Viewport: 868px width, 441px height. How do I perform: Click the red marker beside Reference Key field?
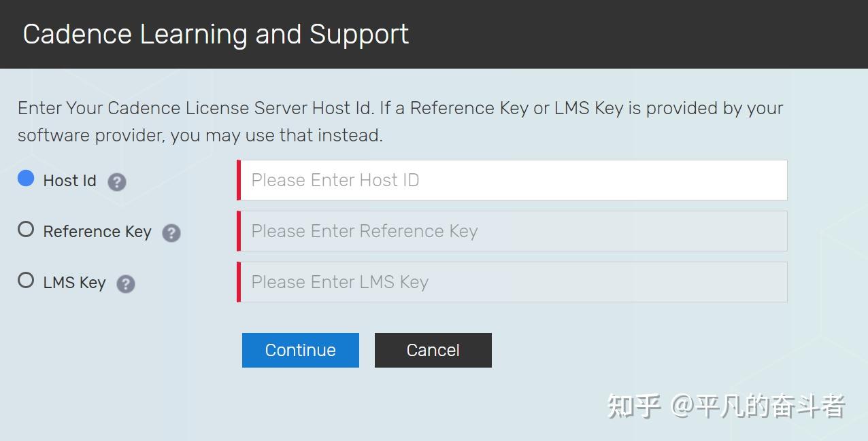pyautogui.click(x=239, y=231)
